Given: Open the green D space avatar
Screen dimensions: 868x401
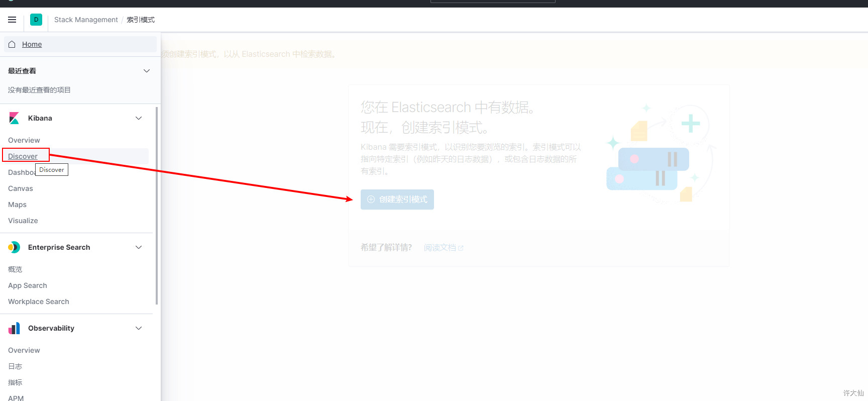Looking at the screenshot, I should 36,20.
